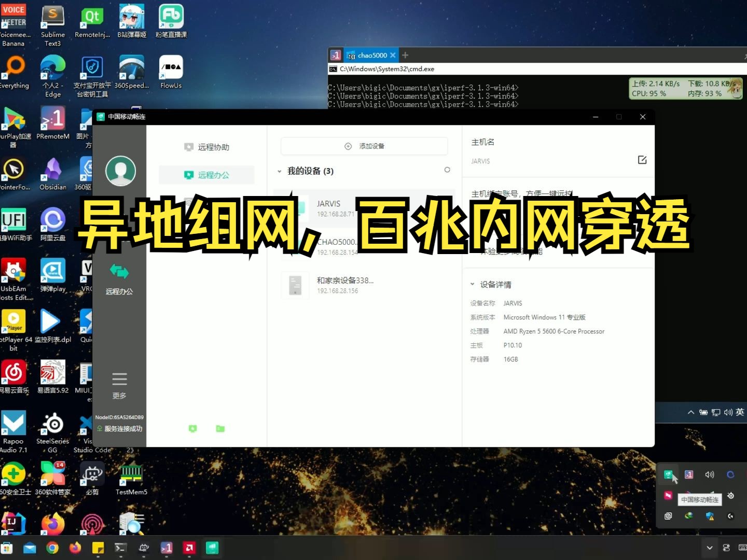Close the chao5000 terminal tab
The width and height of the screenshot is (747, 560).
[393, 55]
